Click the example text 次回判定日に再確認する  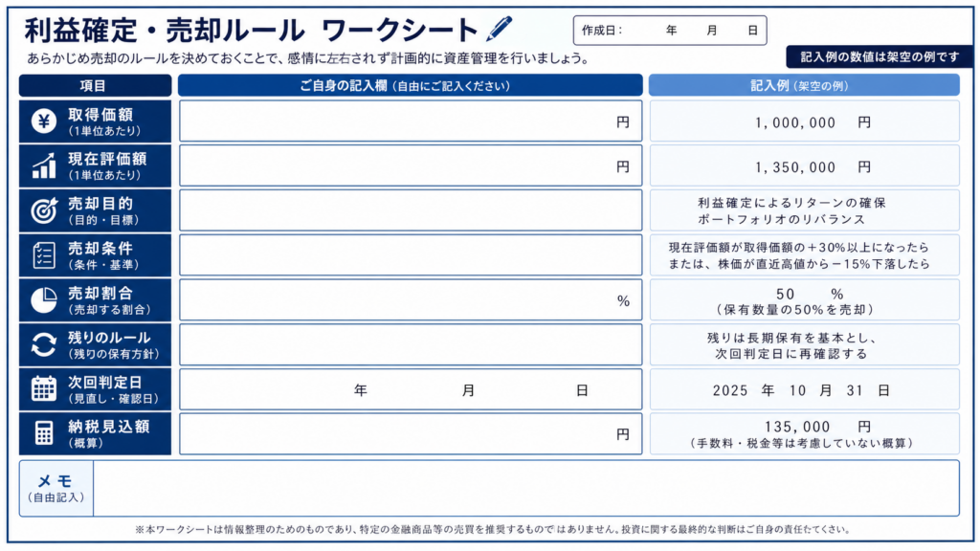(791, 354)
